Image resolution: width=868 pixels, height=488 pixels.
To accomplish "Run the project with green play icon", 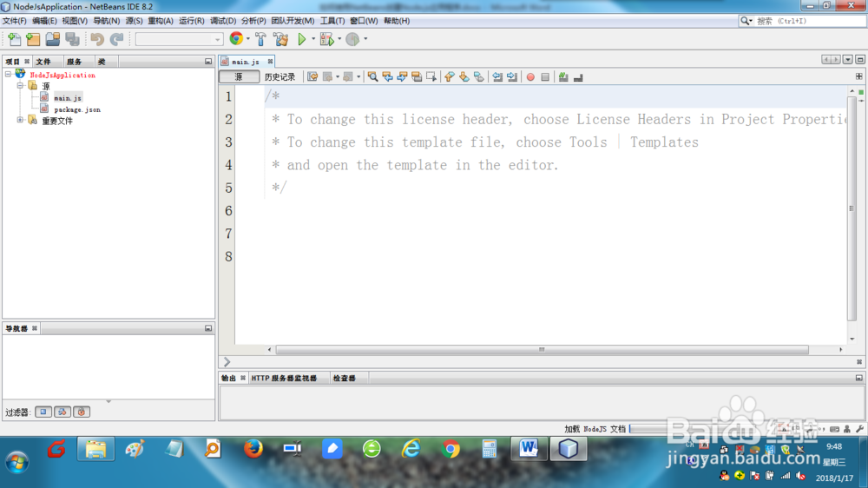I will click(x=302, y=39).
